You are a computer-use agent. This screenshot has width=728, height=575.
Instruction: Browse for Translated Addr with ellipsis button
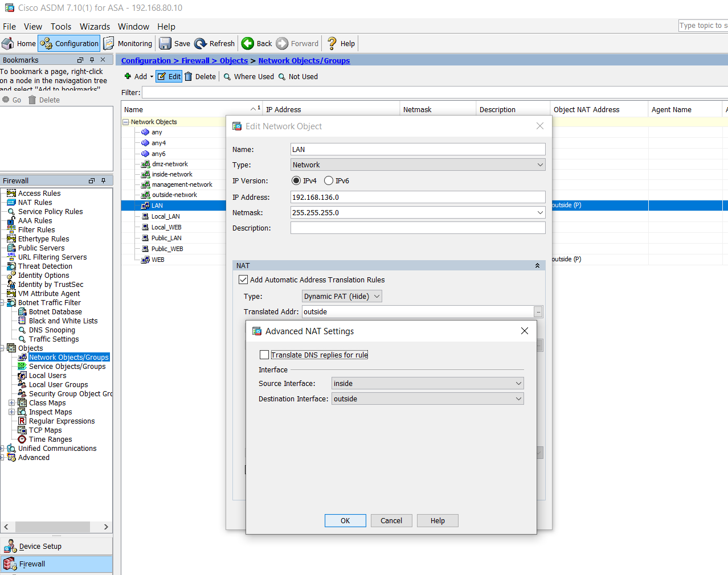click(x=538, y=312)
